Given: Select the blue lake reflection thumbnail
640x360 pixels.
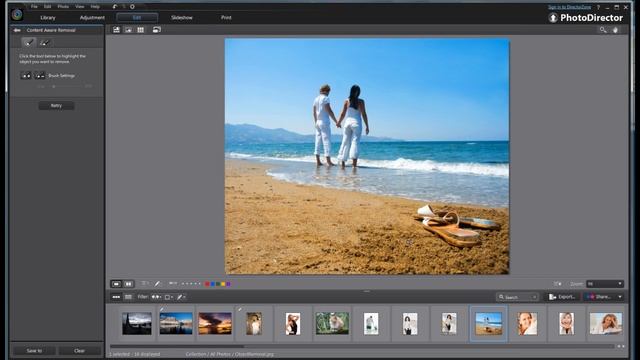Looking at the screenshot, I should pyautogui.click(x=176, y=323).
